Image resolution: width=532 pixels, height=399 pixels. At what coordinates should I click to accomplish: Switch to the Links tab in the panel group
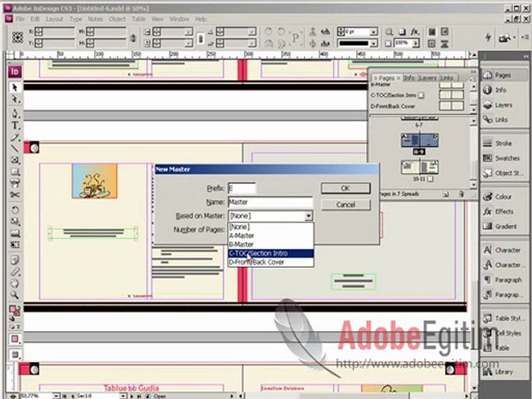(447, 78)
